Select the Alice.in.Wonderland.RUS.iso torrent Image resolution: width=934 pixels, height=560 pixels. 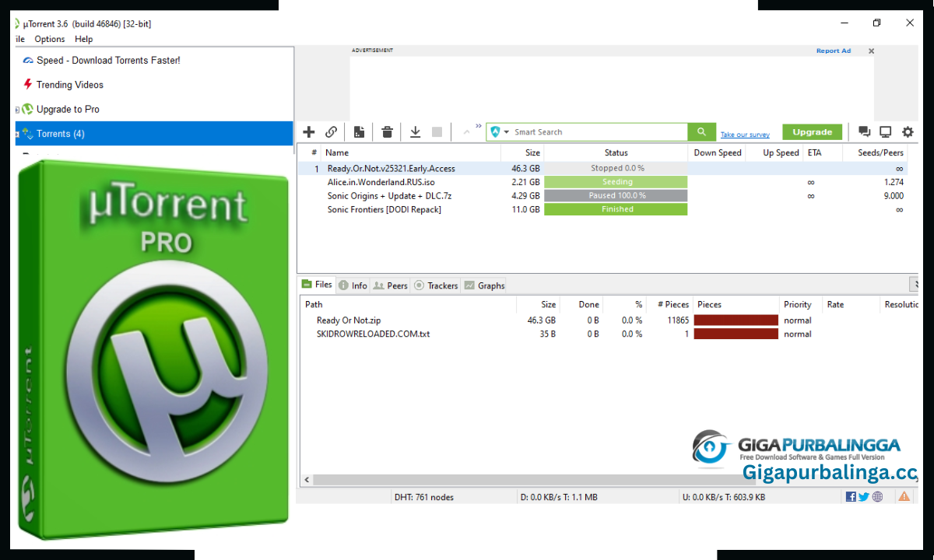[602, 182]
